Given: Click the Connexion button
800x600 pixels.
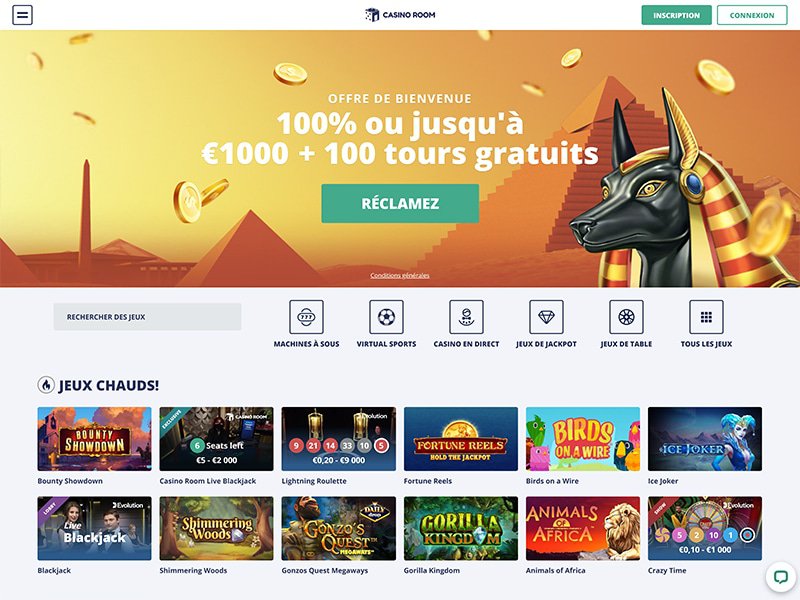Looking at the screenshot, I should coord(752,15).
